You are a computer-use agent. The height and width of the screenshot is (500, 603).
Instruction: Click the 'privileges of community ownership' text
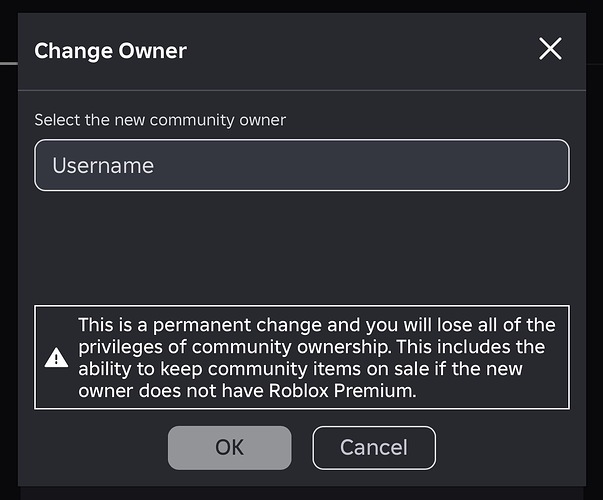coord(235,347)
